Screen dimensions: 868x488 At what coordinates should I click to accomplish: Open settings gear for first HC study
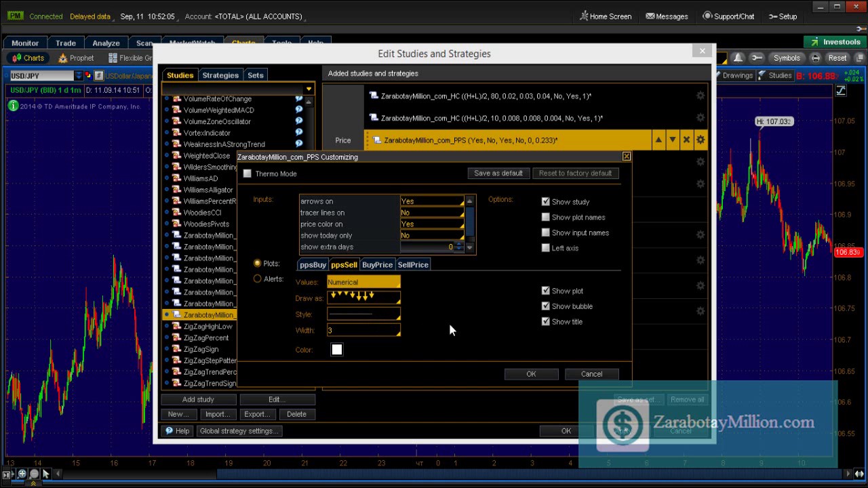[x=701, y=96]
